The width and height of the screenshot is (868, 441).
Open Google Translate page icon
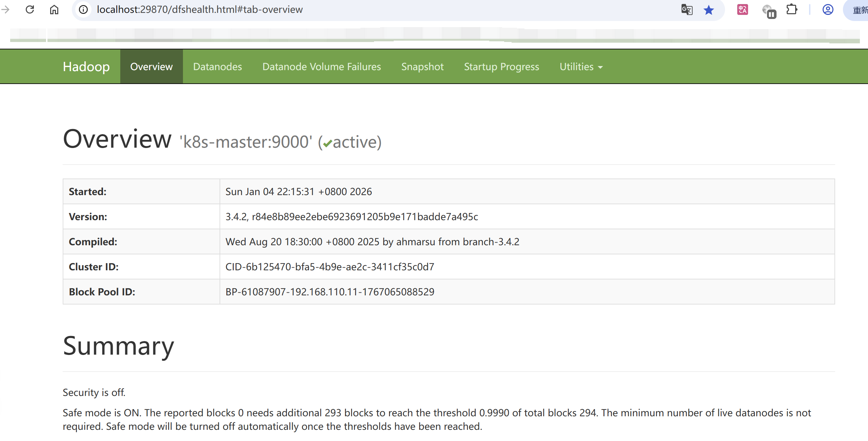click(x=687, y=9)
